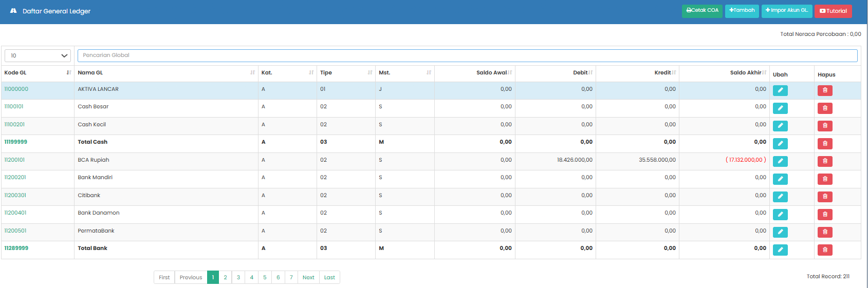
Task: Jump to the First page
Action: tap(164, 277)
